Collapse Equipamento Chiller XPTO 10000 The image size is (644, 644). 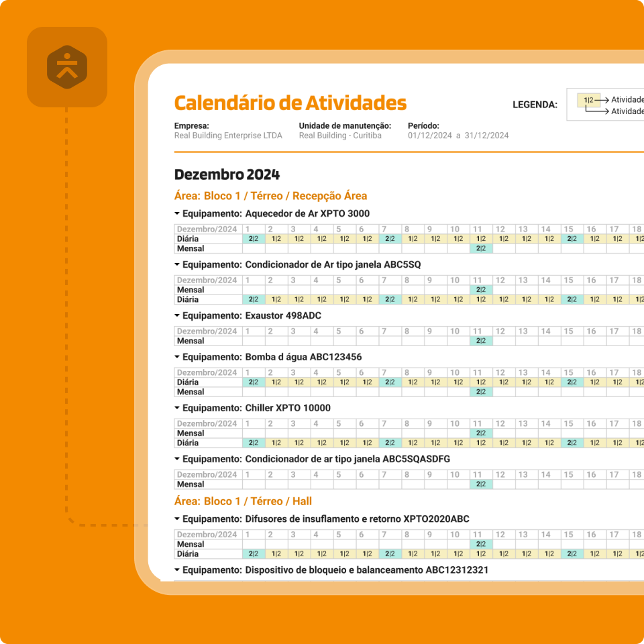tap(176, 407)
